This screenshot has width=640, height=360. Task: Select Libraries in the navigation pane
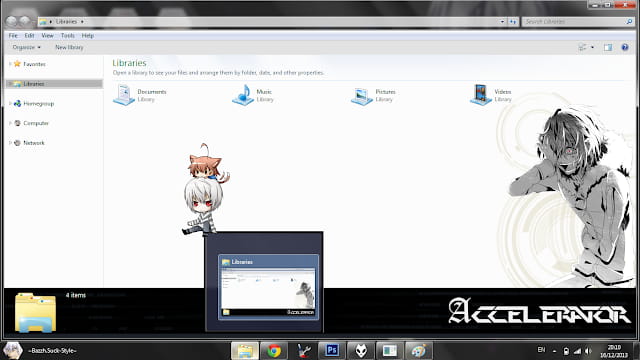click(54, 84)
